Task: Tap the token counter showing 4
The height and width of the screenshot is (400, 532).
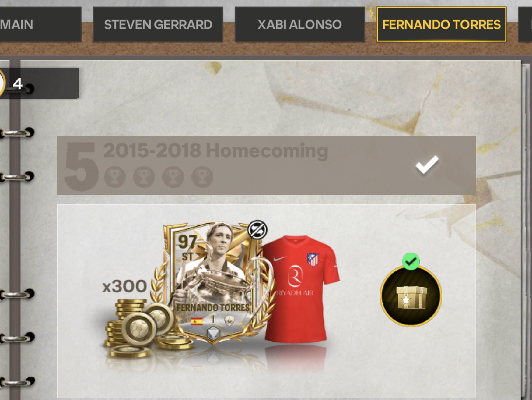Action: [x=39, y=83]
